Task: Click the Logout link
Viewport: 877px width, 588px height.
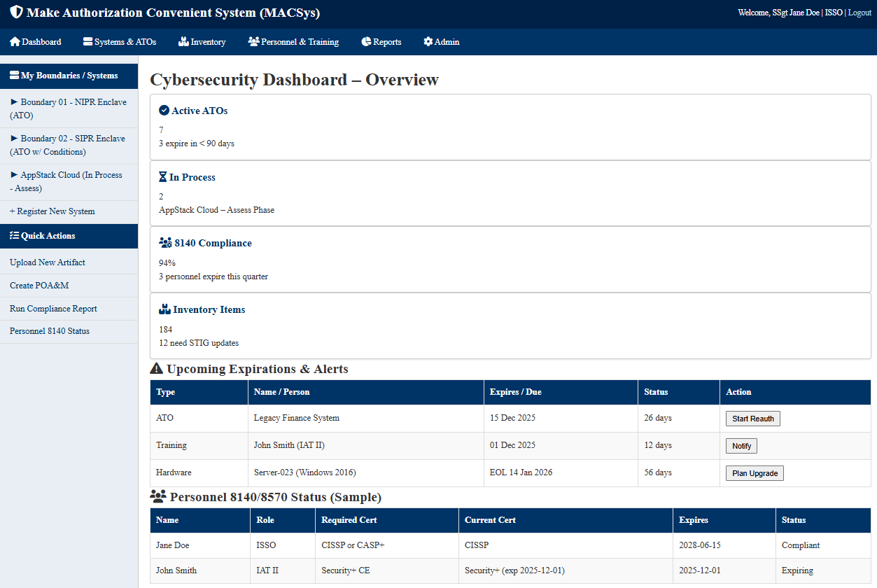Action: [860, 12]
